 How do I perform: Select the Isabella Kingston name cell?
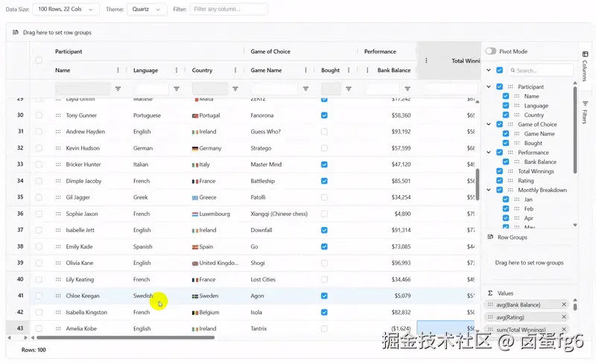86,313
